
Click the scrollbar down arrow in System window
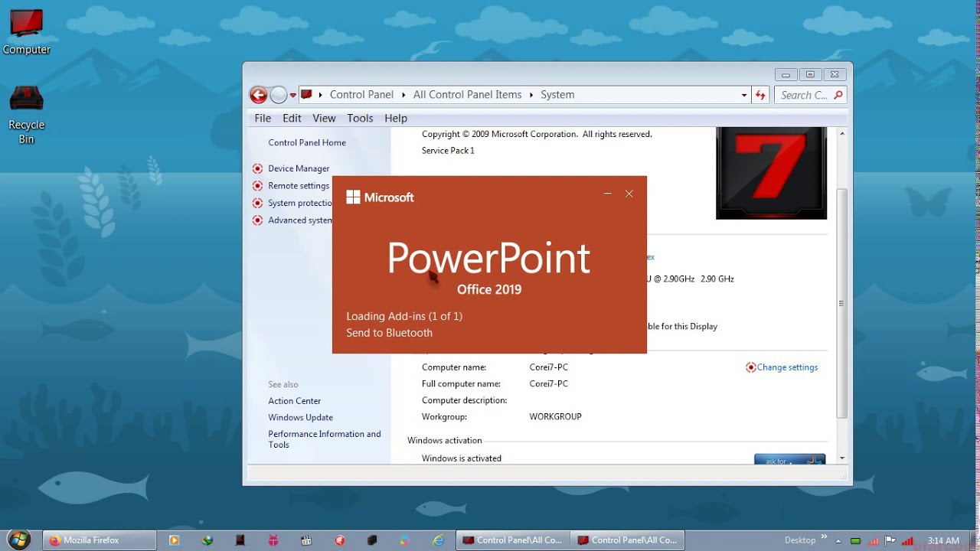(842, 458)
